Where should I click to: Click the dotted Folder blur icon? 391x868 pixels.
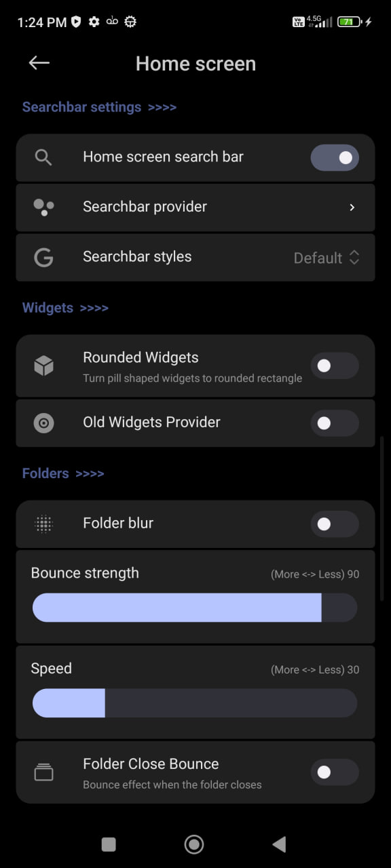(43, 524)
